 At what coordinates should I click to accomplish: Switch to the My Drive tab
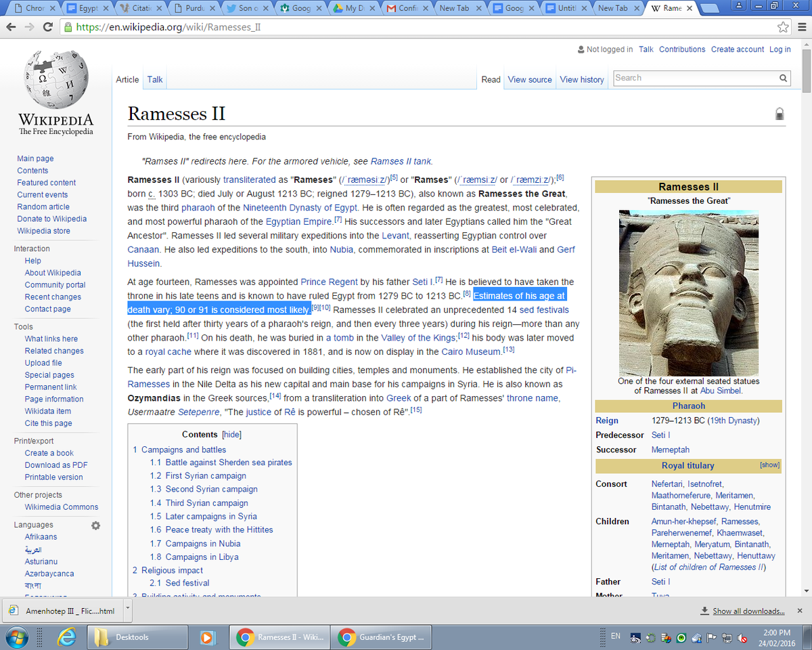click(x=353, y=8)
